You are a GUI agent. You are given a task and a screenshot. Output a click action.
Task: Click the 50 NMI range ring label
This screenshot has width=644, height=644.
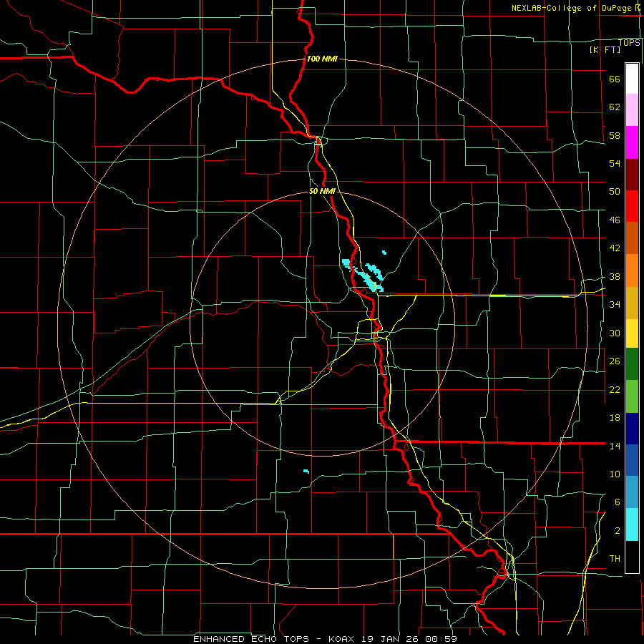pyautogui.click(x=322, y=191)
